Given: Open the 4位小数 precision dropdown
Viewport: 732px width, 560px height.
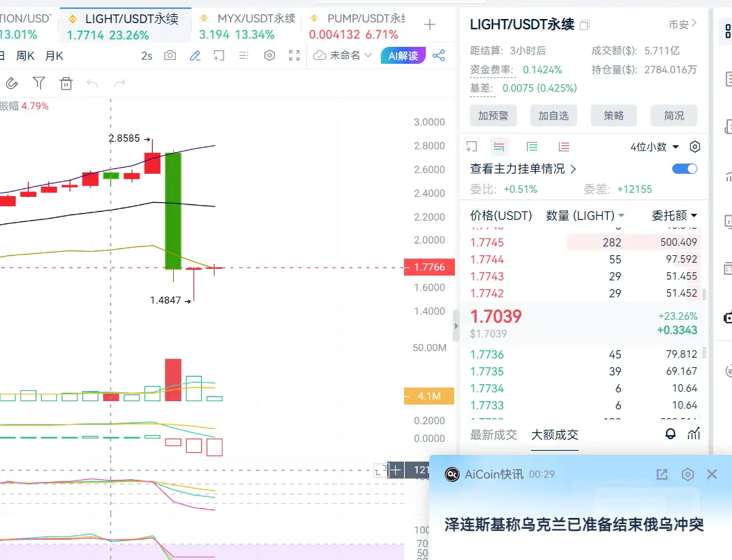Looking at the screenshot, I should tap(655, 147).
